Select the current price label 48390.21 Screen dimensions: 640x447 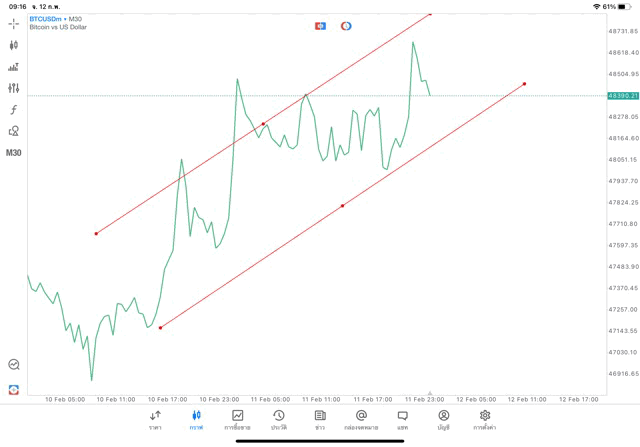622,96
